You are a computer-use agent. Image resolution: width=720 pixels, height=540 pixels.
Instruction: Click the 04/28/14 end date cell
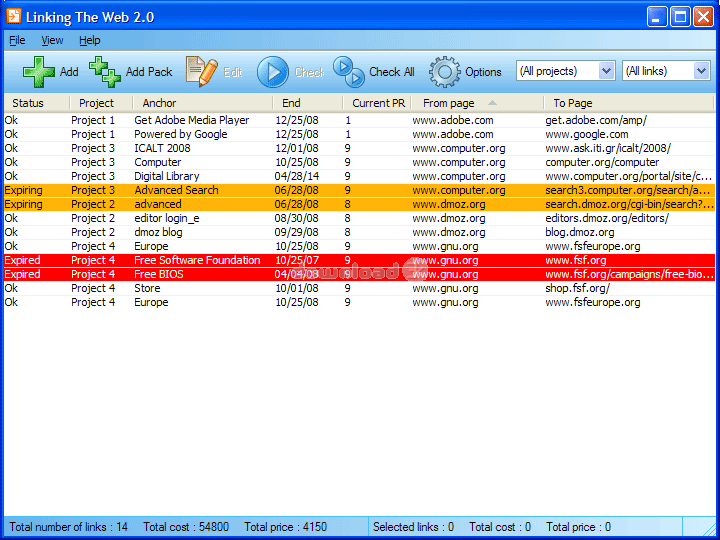pos(297,176)
